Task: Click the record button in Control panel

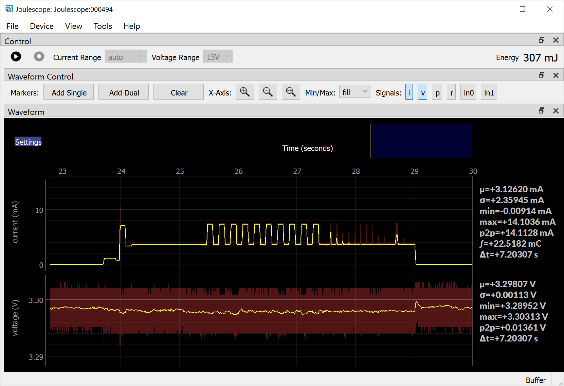Action: click(x=39, y=57)
